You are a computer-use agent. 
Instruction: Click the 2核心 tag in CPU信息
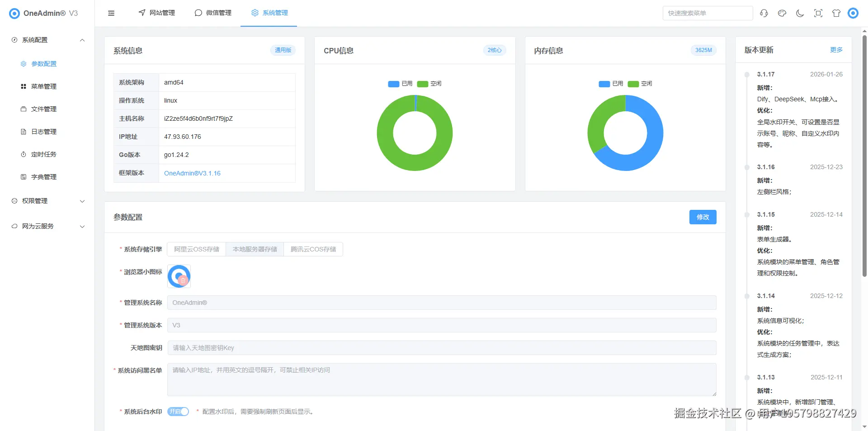click(x=494, y=50)
